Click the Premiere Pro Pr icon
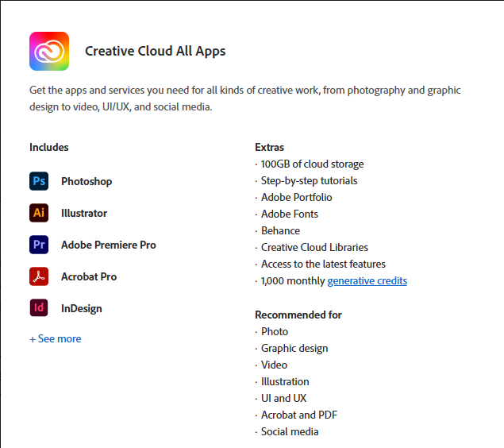 (39, 245)
